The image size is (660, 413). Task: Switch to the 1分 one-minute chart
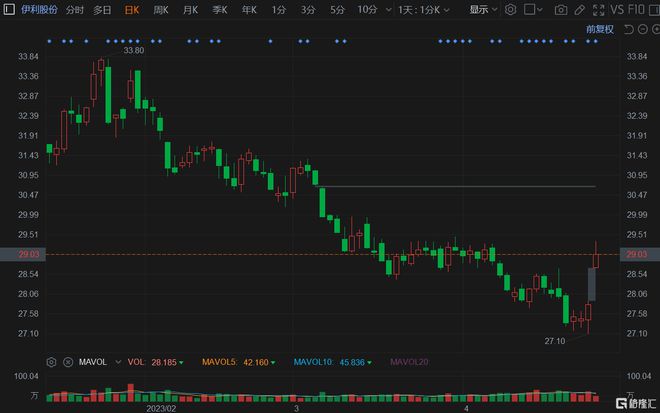tap(278, 10)
